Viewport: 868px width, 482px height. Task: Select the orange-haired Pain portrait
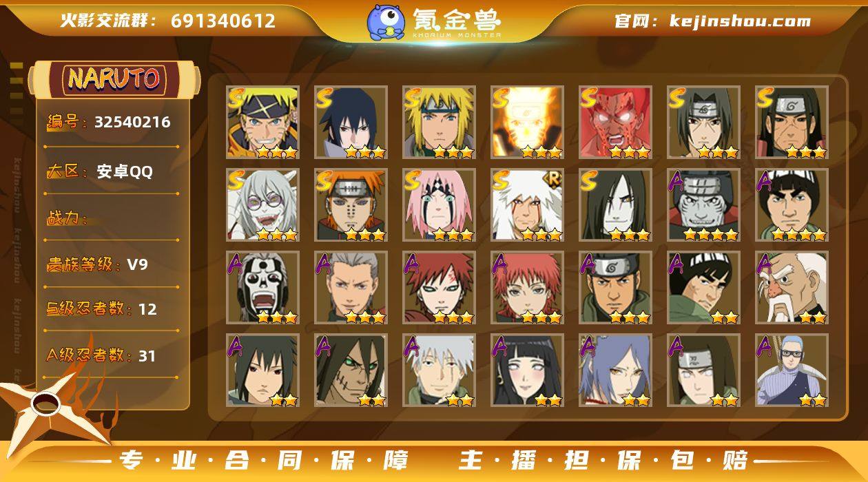pyautogui.click(x=351, y=205)
